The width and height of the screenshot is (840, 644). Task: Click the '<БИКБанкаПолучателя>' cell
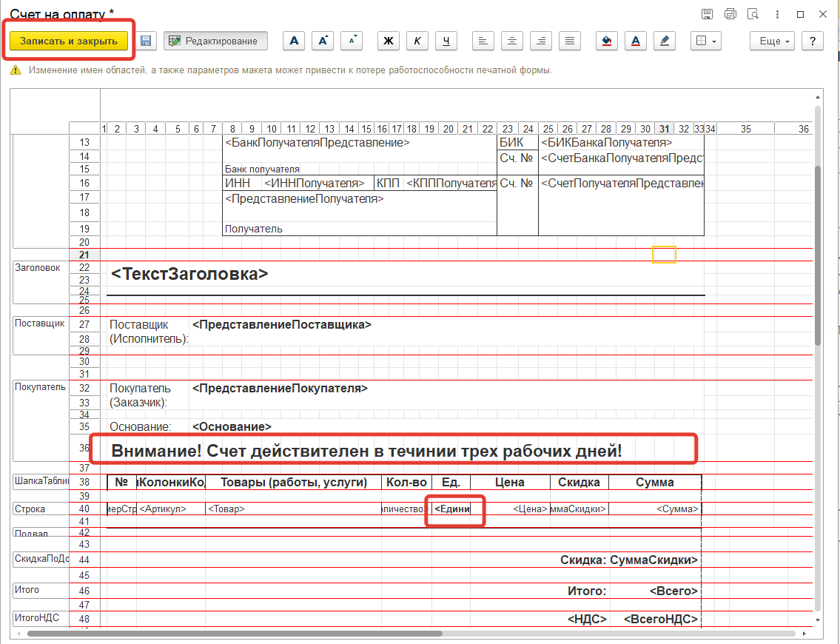point(621,143)
